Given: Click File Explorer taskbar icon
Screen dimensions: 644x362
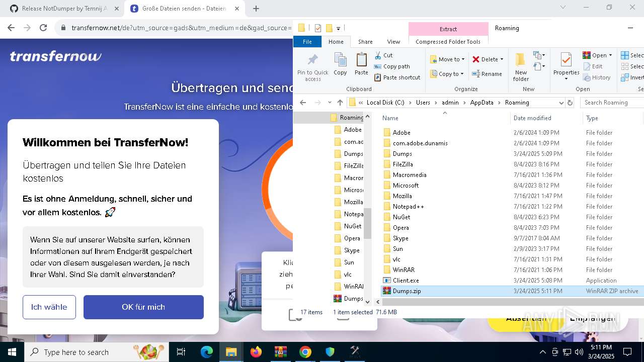Looking at the screenshot, I should [231, 352].
